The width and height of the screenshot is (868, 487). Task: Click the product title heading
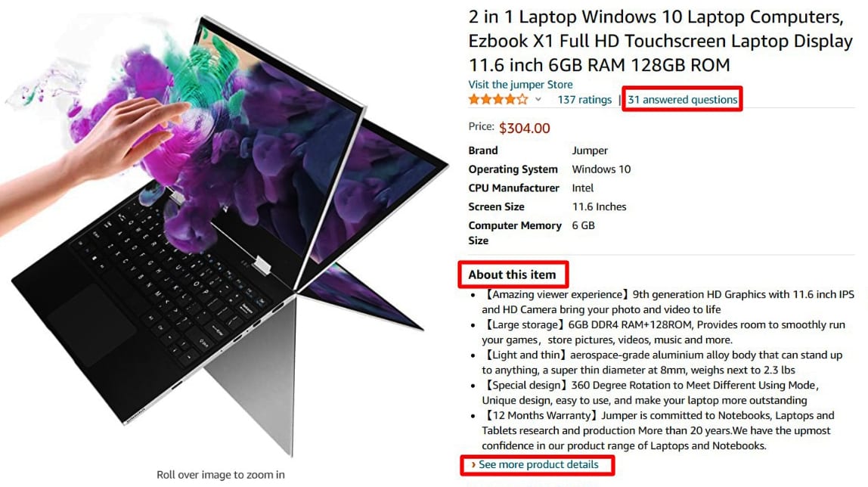tap(660, 41)
